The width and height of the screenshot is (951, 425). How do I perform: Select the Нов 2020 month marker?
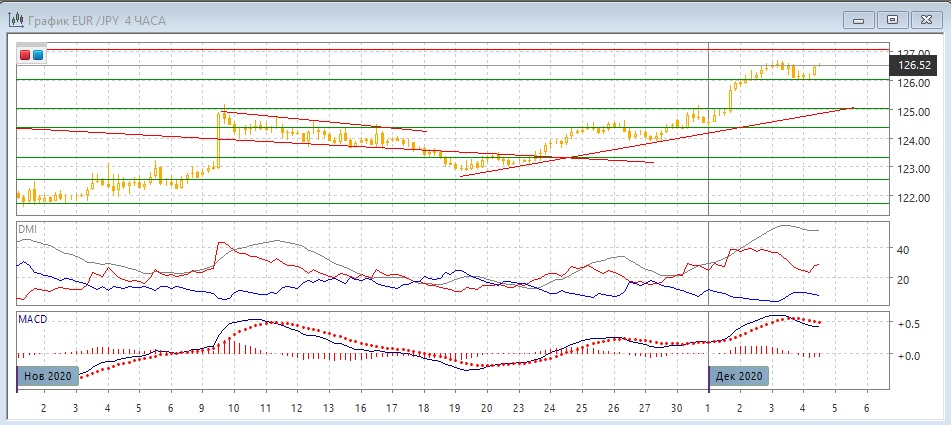[x=46, y=376]
